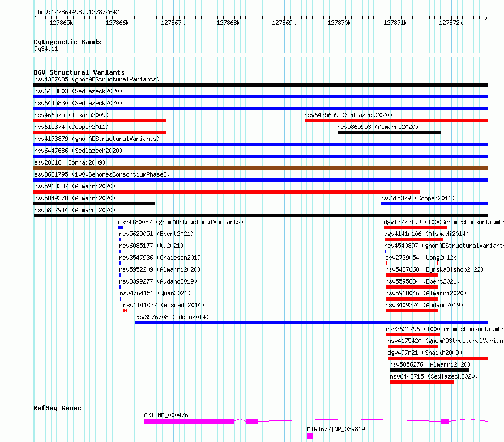Select the brown esv28616 variant bar

260,168
